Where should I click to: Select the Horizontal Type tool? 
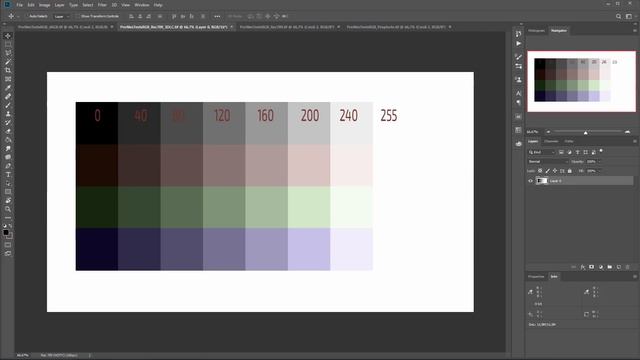pos(8,175)
